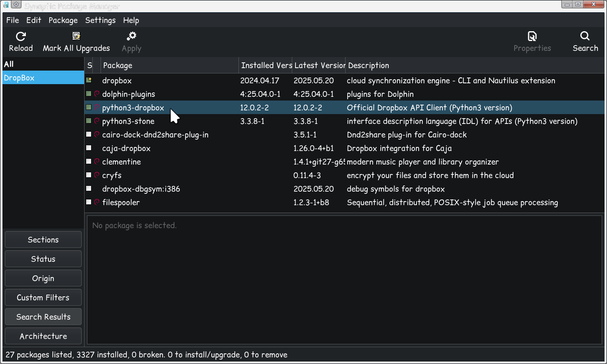Open the Settings menu
The width and height of the screenshot is (607, 364).
(100, 20)
